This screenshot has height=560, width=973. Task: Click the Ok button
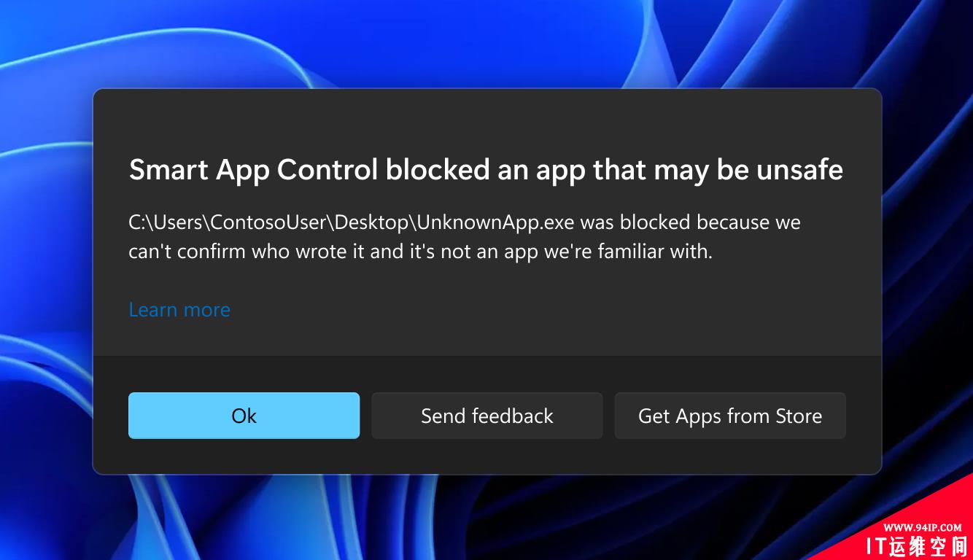[x=244, y=416]
